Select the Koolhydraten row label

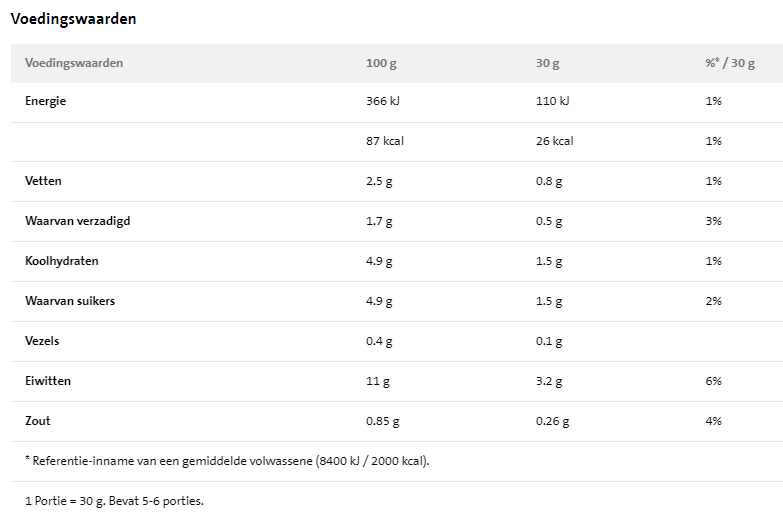tap(62, 261)
